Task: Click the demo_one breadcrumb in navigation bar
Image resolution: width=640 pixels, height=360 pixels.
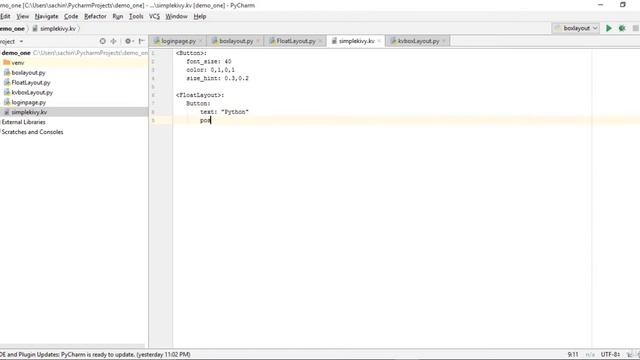Action: pos(12,29)
